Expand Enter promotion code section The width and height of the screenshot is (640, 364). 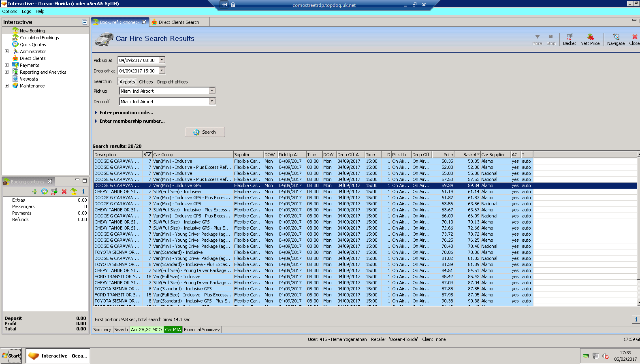[126, 113]
